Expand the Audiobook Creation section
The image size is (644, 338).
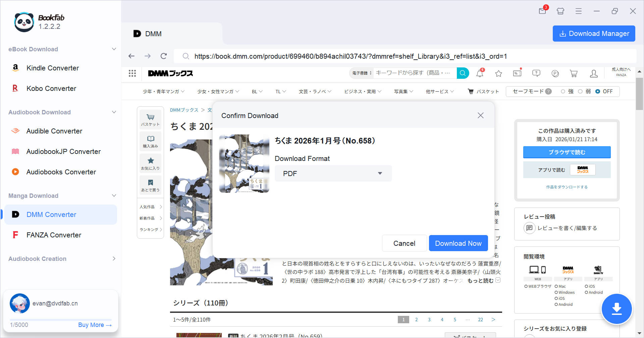coord(114,259)
